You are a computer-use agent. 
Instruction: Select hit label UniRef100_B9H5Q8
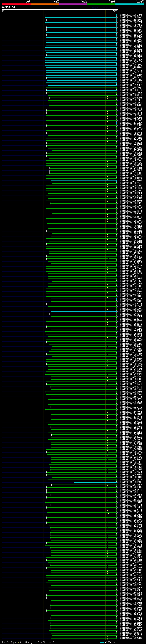pos(131,32)
